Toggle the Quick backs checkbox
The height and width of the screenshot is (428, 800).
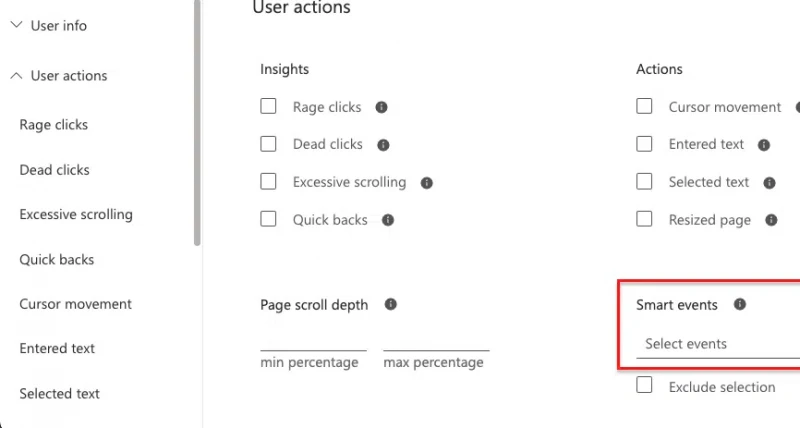tap(268, 219)
